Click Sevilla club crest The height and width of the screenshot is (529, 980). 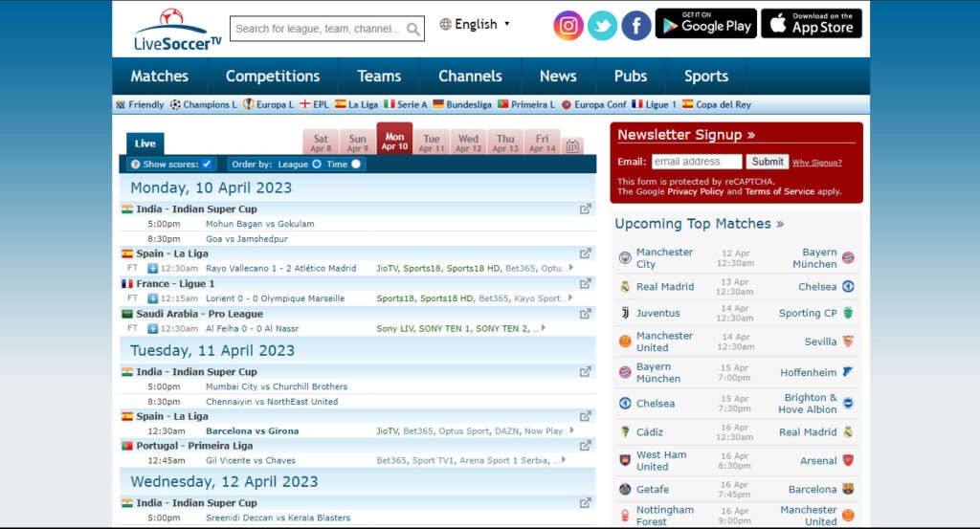[x=848, y=342]
